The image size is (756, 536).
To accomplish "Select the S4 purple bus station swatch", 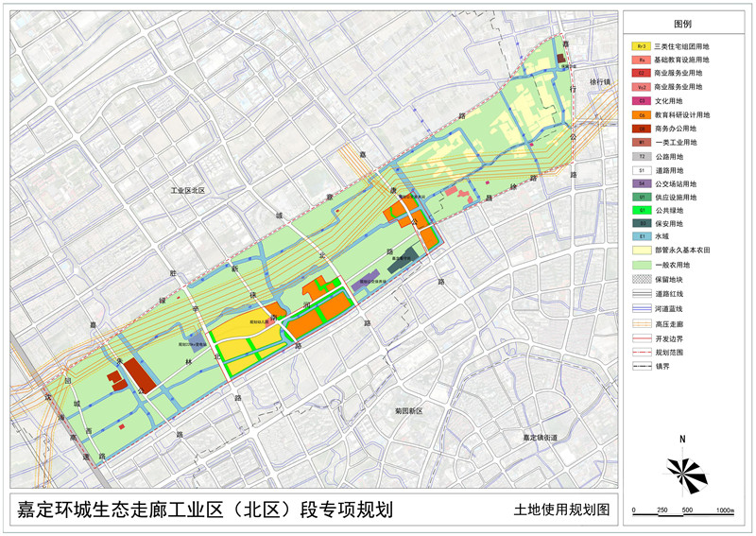I will [x=640, y=182].
